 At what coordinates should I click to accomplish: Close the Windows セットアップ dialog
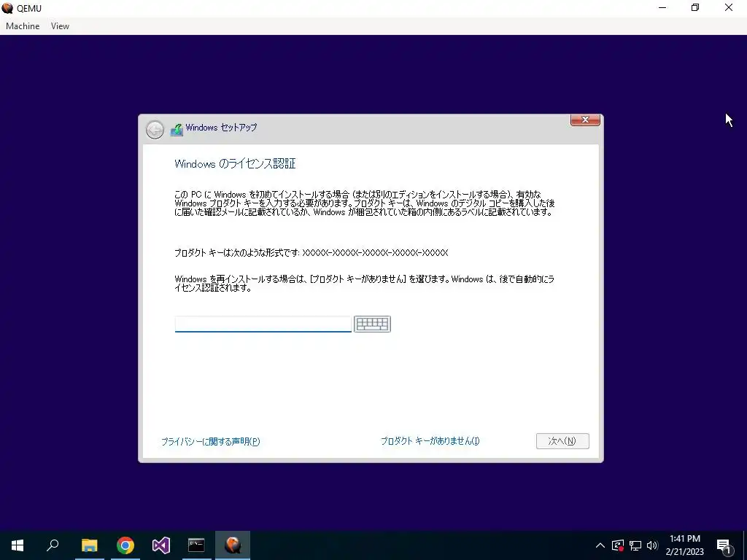(x=585, y=120)
